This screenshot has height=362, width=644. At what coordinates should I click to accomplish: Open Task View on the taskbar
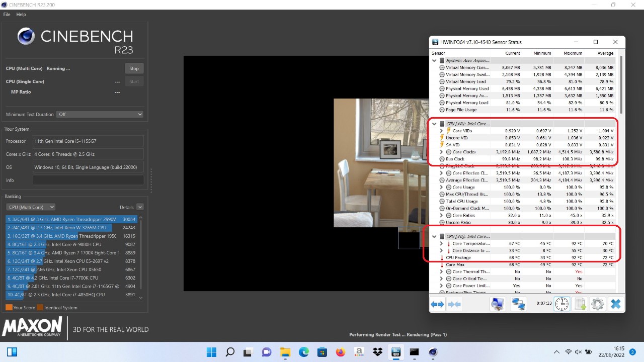[249, 351]
